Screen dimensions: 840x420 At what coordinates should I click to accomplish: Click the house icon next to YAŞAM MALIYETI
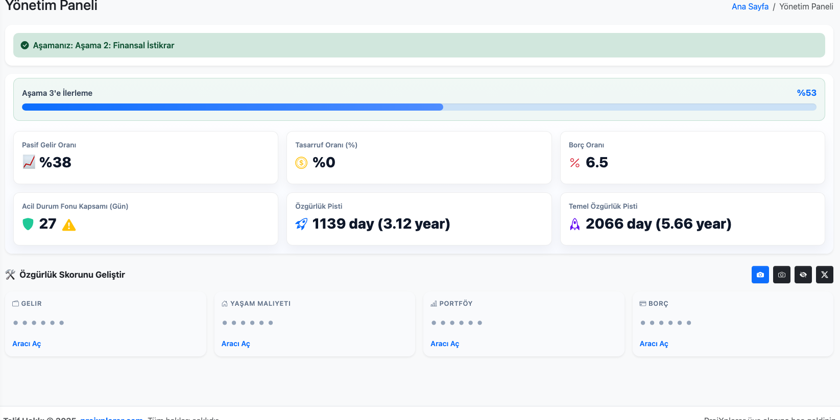(x=224, y=304)
